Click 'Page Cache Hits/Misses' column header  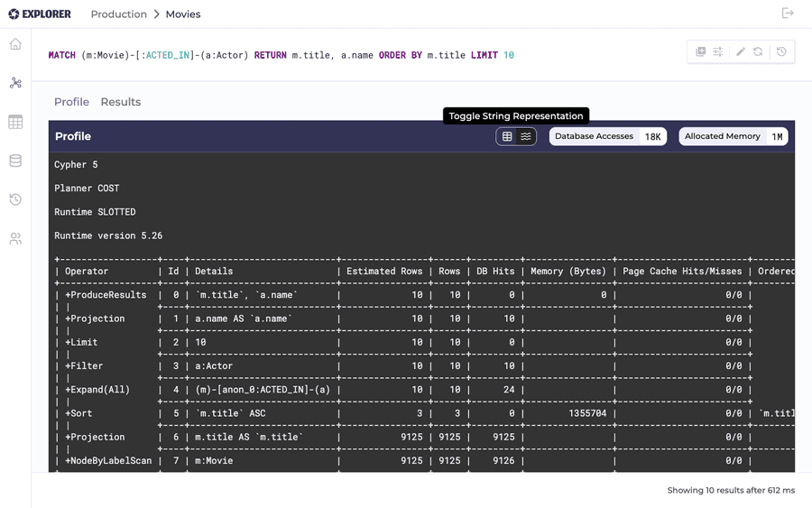(682, 271)
